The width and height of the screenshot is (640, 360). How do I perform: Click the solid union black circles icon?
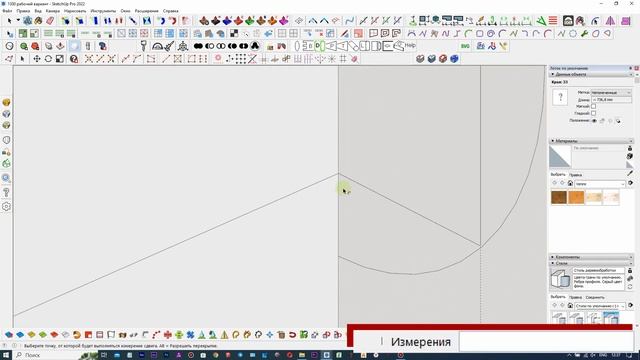coord(198,46)
